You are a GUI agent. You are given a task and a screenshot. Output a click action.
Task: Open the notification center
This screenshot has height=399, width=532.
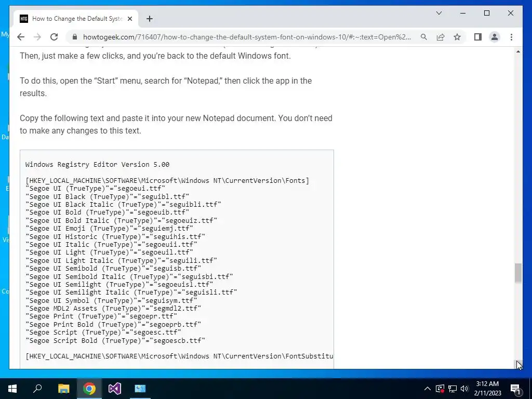pyautogui.click(x=515, y=389)
